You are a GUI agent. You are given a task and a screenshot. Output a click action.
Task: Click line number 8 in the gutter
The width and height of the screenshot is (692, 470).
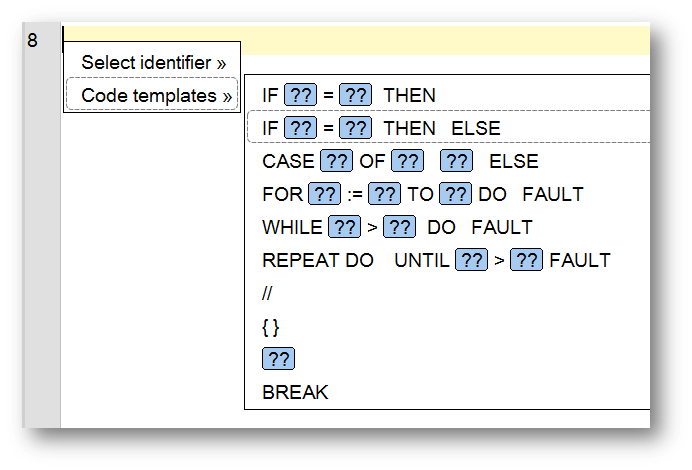(33, 41)
